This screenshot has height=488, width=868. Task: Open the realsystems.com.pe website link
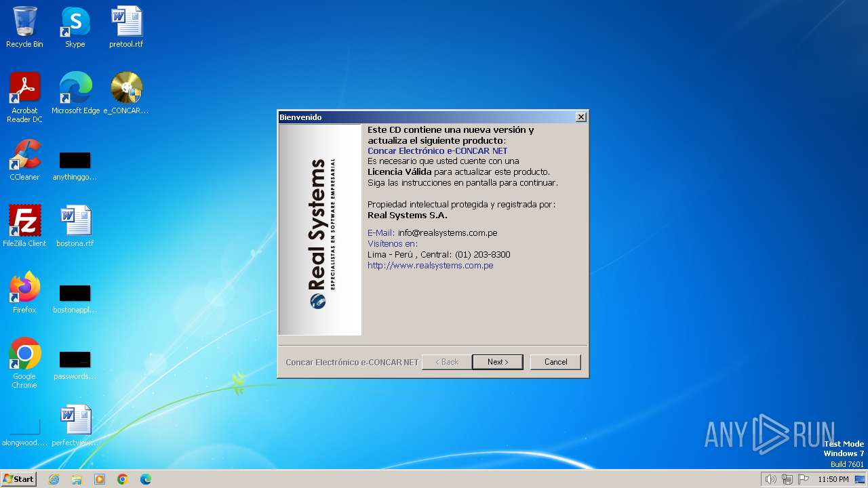click(430, 266)
